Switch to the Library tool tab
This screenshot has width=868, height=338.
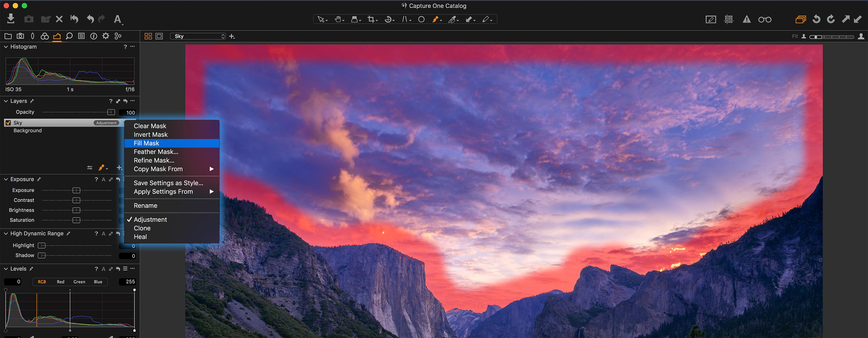pyautogui.click(x=8, y=36)
